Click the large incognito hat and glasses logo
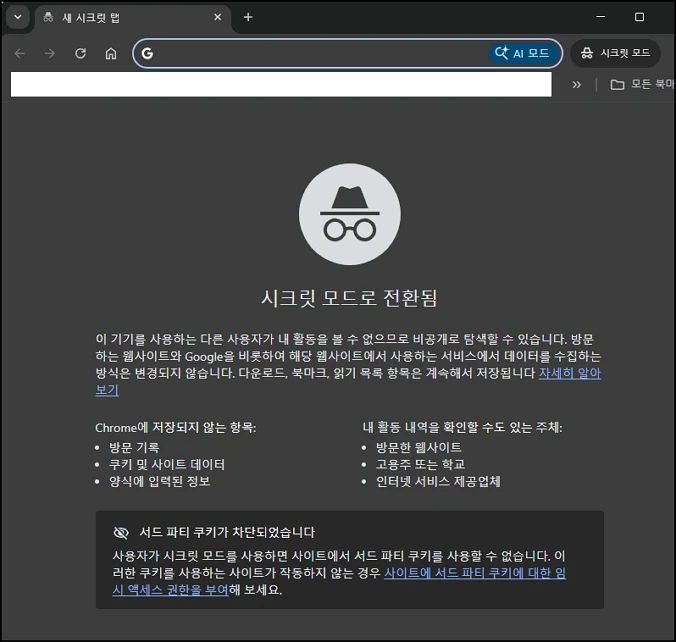Viewport: 676px width, 642px height. pos(350,214)
